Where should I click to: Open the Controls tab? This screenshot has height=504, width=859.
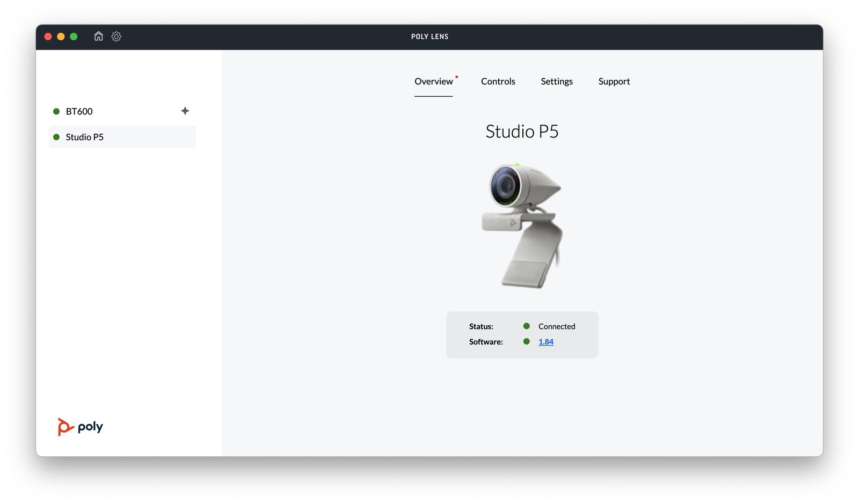pos(498,82)
